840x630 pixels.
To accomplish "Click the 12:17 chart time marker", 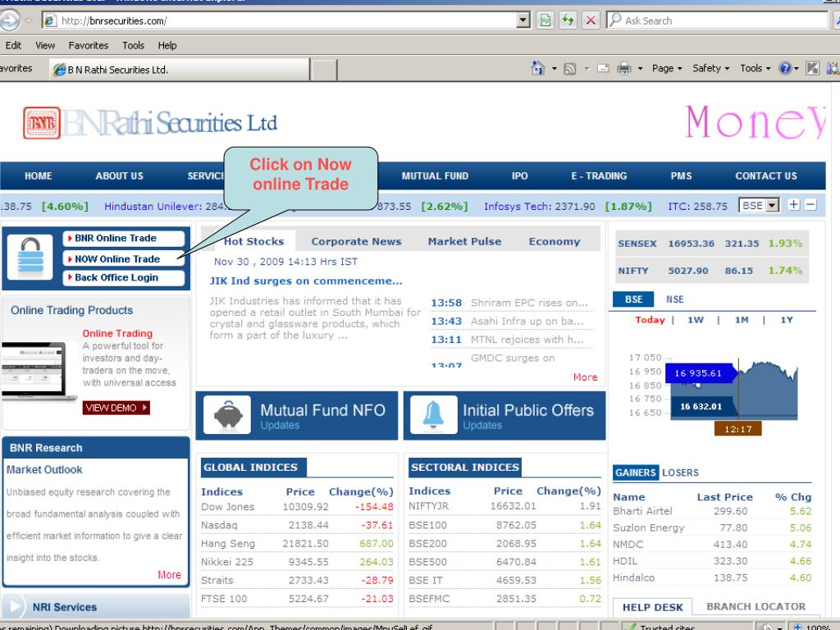I will tap(737, 428).
